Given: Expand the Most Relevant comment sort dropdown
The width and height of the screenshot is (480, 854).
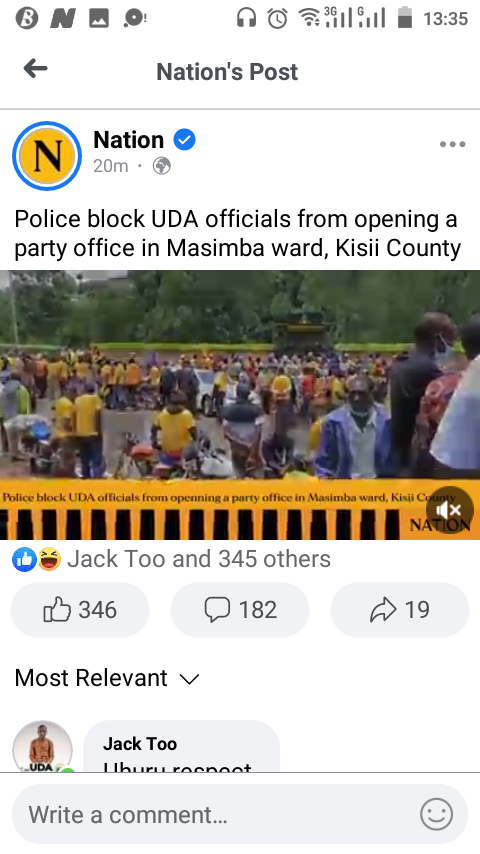Looking at the screenshot, I should [107, 678].
